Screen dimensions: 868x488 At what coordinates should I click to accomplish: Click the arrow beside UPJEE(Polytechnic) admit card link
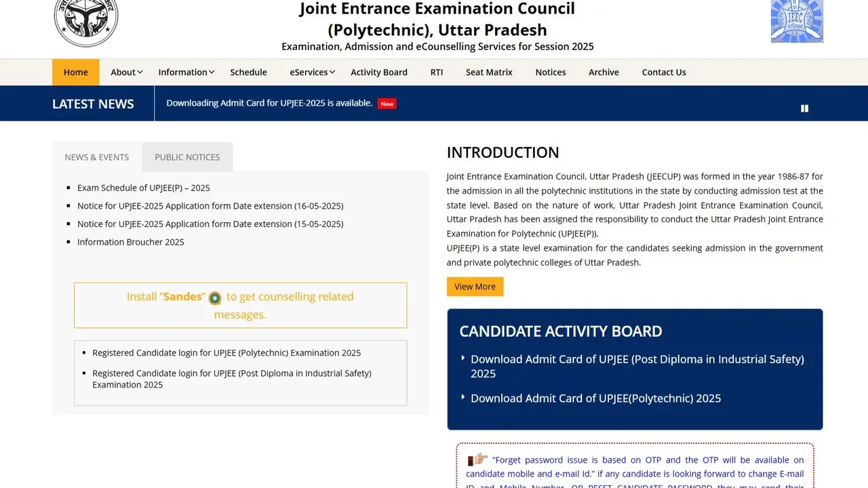tap(463, 398)
